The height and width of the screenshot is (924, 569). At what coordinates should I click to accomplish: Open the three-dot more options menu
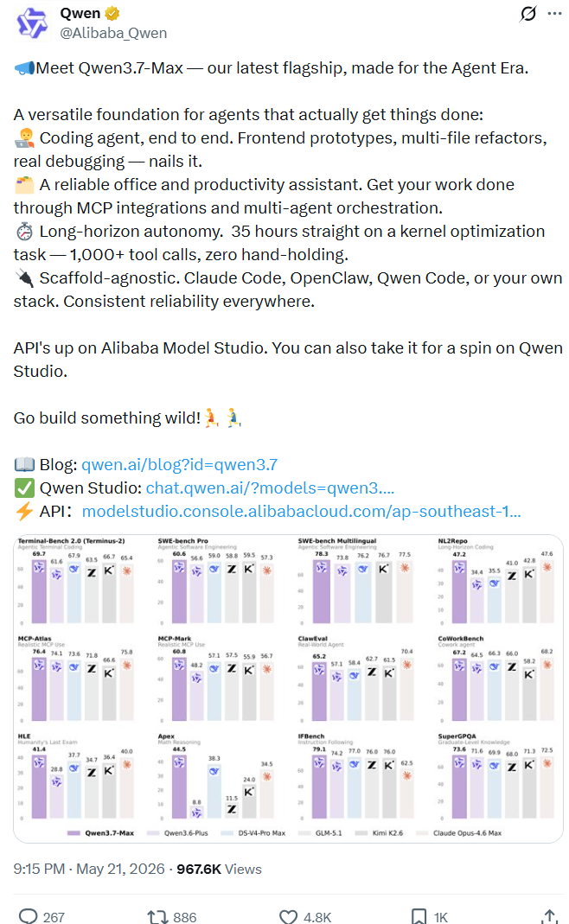point(555,13)
